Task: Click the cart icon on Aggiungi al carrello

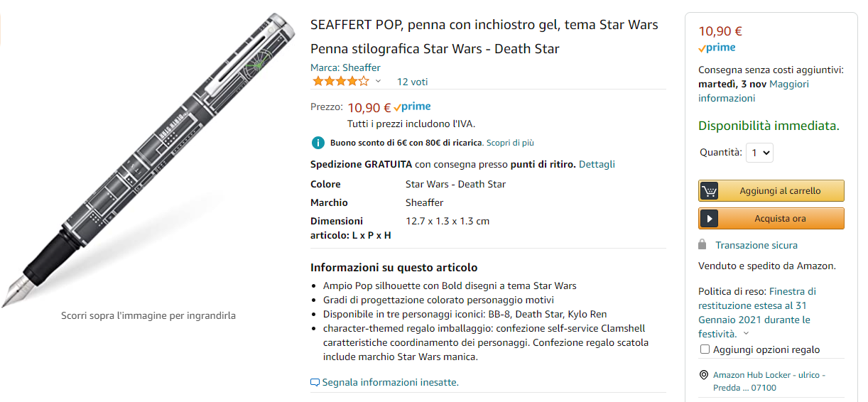Action: tap(710, 191)
